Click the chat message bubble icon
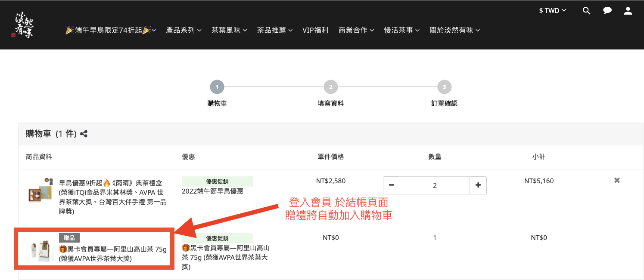The width and height of the screenshot is (644, 280). click(607, 11)
